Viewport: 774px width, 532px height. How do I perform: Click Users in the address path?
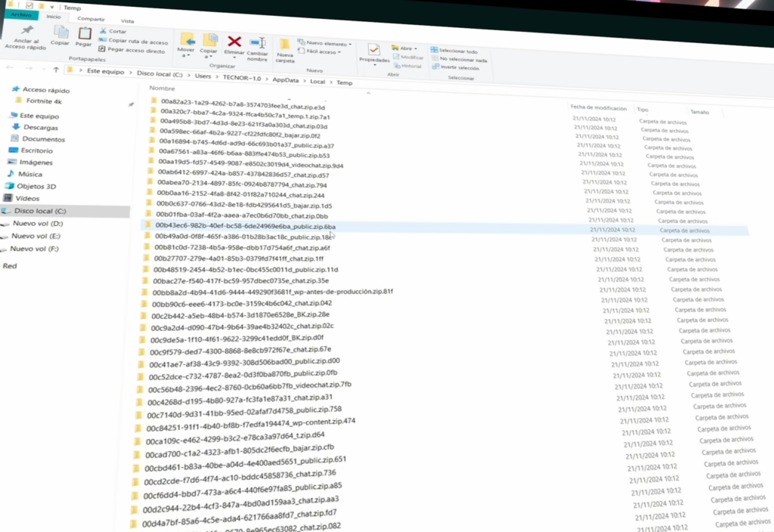pyautogui.click(x=203, y=76)
